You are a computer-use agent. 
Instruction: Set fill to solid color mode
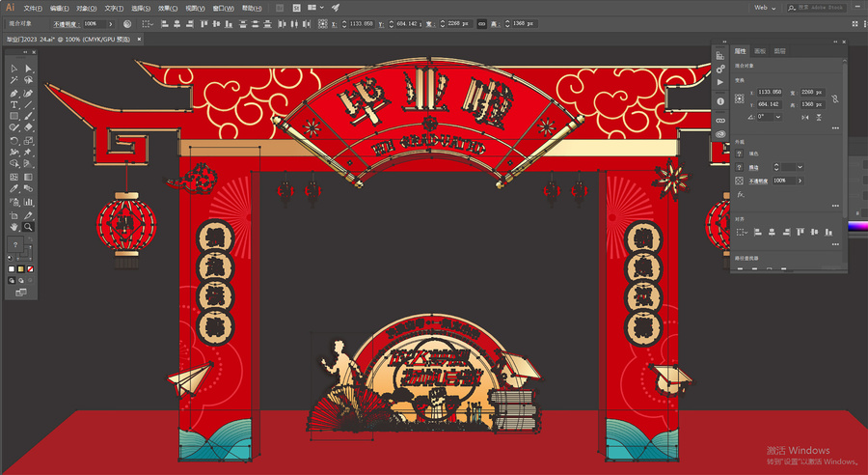point(12,268)
